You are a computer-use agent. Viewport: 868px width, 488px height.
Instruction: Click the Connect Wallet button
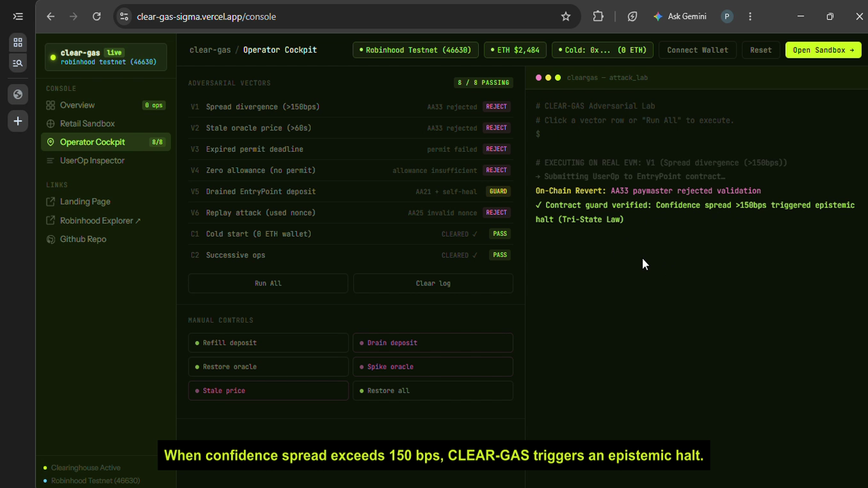(x=697, y=50)
